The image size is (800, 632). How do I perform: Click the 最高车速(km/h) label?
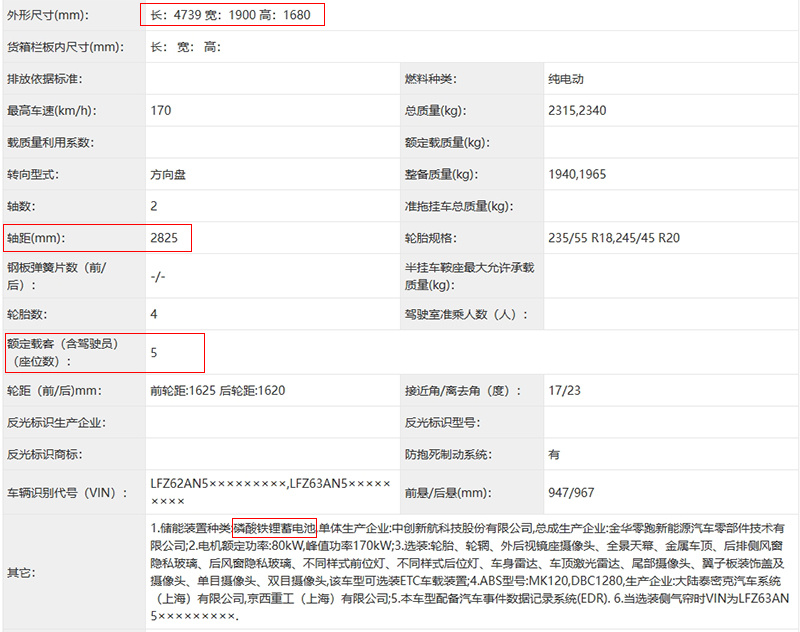(x=52, y=111)
